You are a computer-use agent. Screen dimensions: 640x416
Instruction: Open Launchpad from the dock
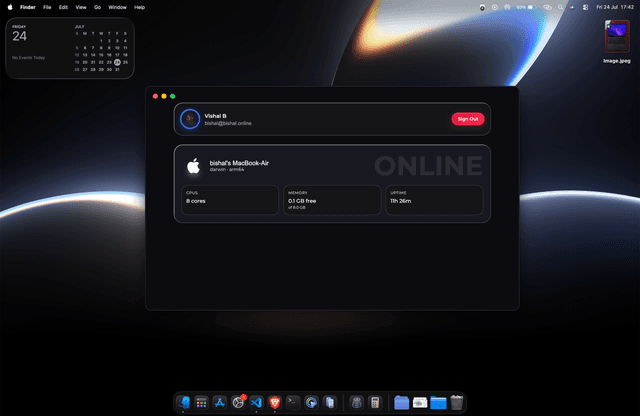(x=201, y=403)
